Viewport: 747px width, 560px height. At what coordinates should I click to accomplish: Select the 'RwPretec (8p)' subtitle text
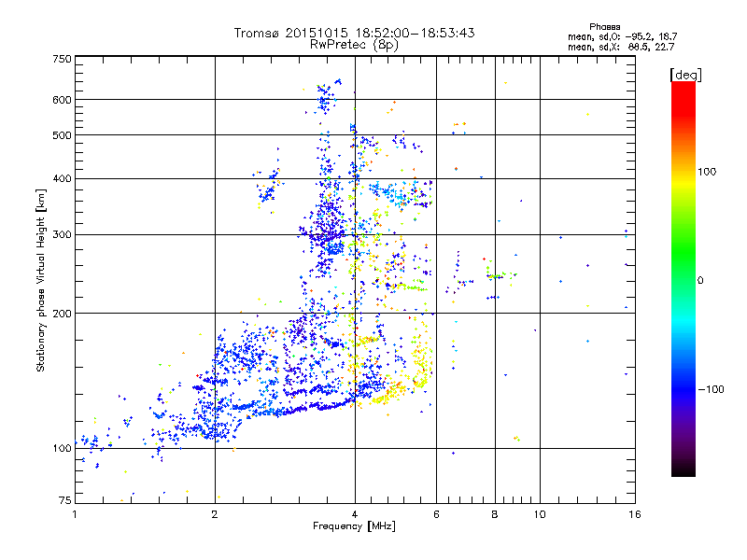354,45
